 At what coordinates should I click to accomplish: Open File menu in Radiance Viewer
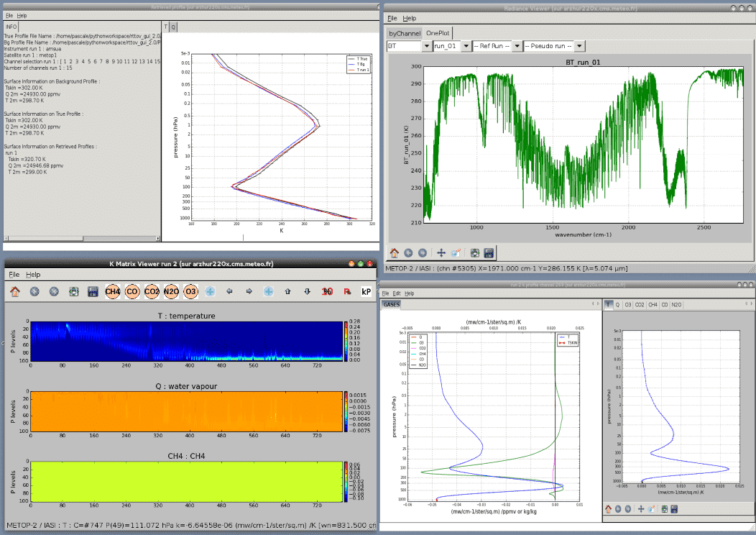click(392, 18)
